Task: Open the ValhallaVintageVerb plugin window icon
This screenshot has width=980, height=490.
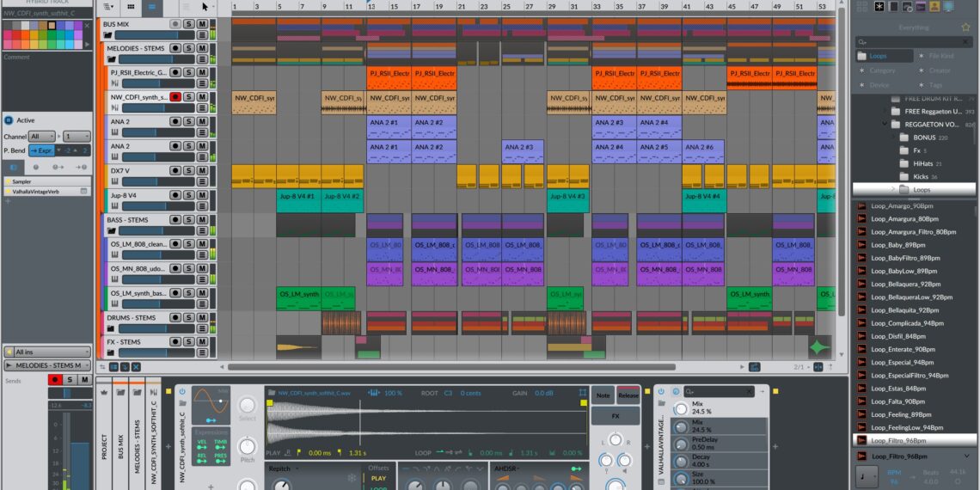Action: (83, 191)
